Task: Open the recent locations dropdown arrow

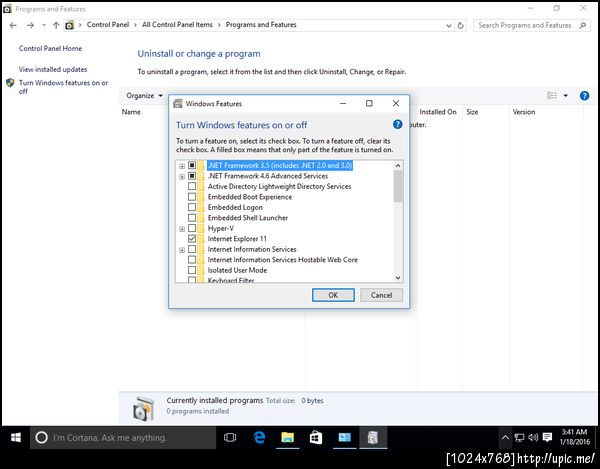Action: point(44,25)
